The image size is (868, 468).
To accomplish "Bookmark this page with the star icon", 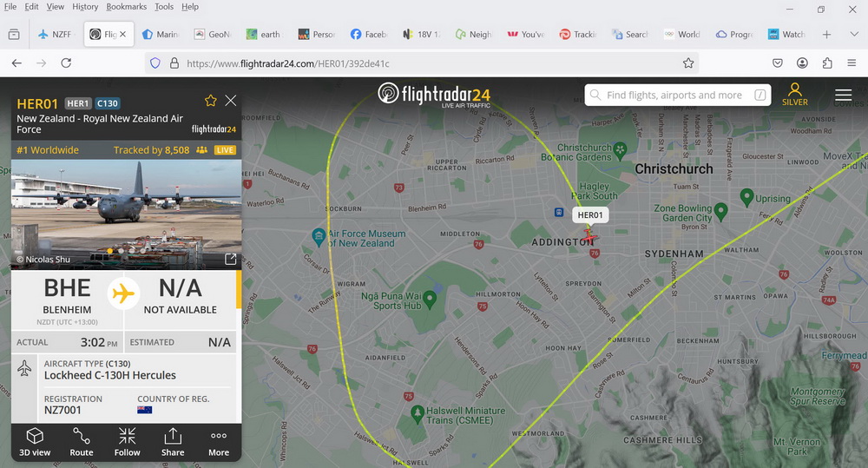I will (688, 63).
